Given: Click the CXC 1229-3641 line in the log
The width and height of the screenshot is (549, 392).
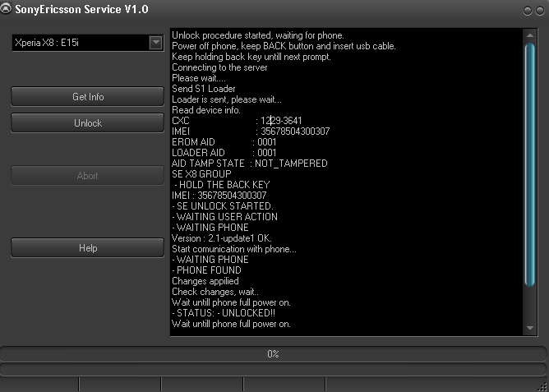Looking at the screenshot, I should (x=237, y=121).
